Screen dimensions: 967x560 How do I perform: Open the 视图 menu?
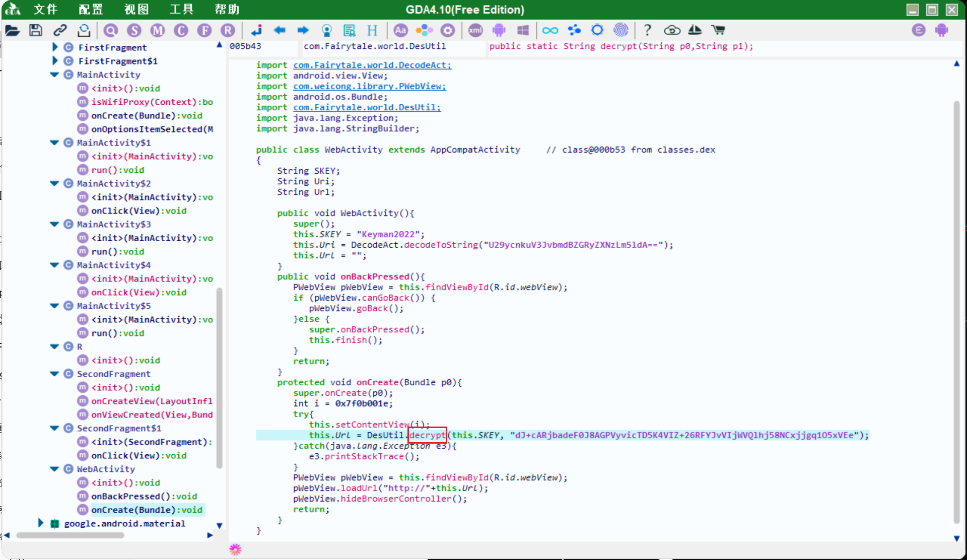pyautogui.click(x=136, y=10)
